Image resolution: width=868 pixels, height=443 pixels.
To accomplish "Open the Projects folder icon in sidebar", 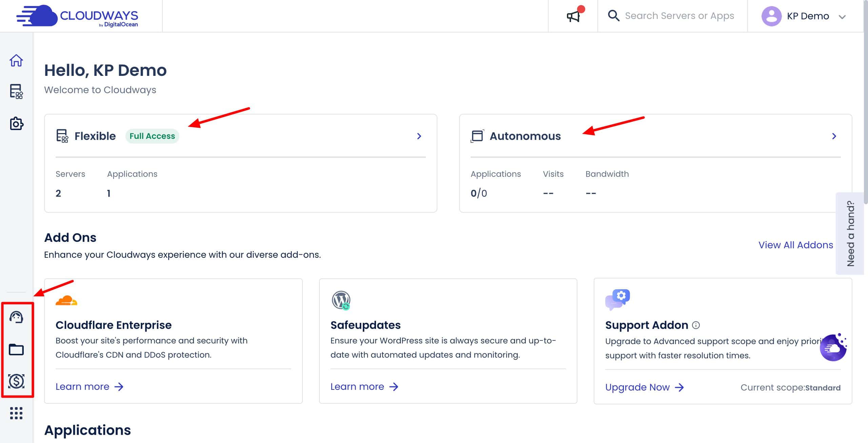I will (16, 349).
